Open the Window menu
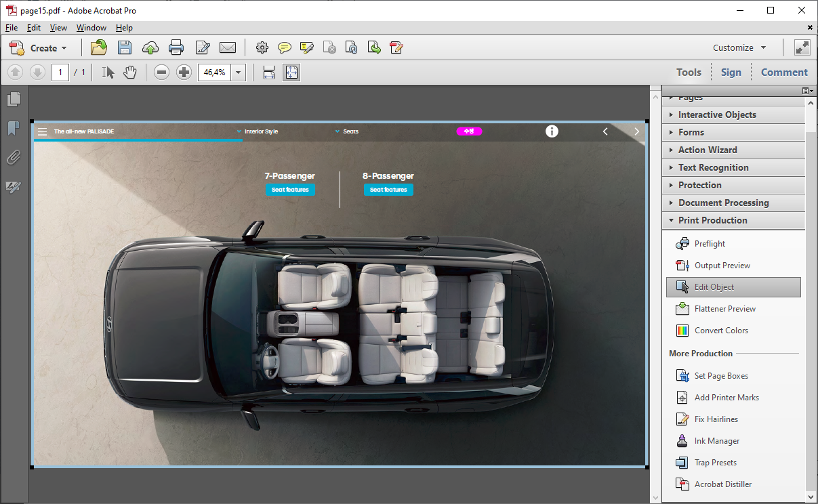Viewport: 818px width, 504px height. click(x=91, y=28)
